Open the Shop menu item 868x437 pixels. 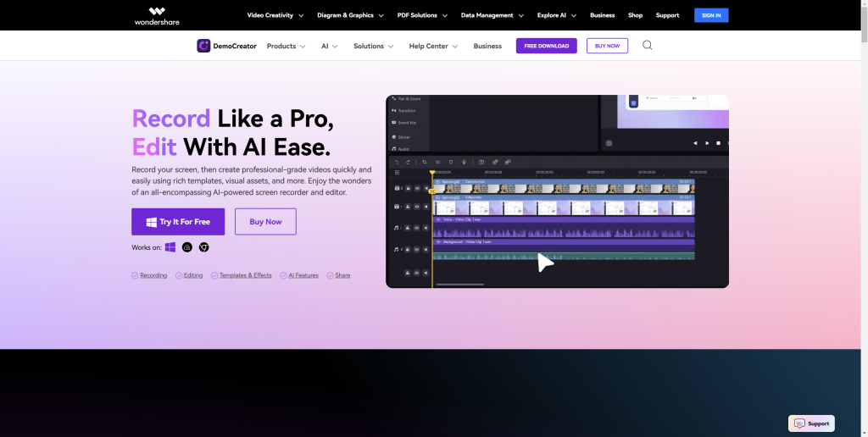pos(635,15)
